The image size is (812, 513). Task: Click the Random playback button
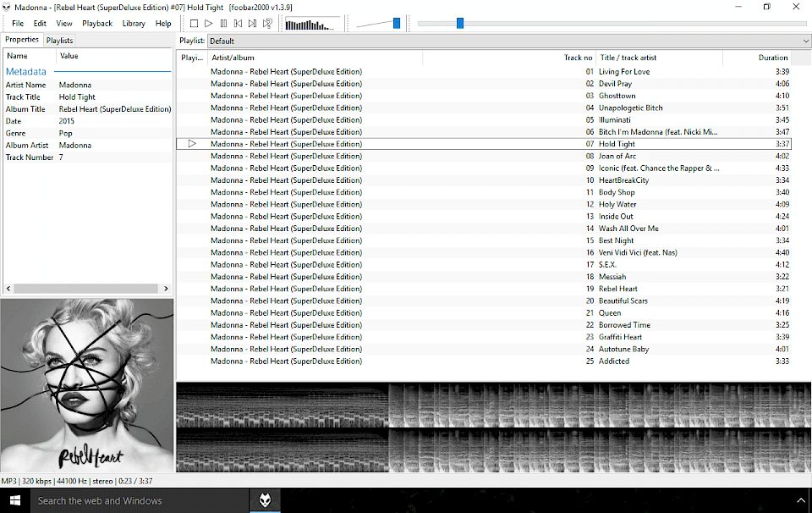[267, 24]
